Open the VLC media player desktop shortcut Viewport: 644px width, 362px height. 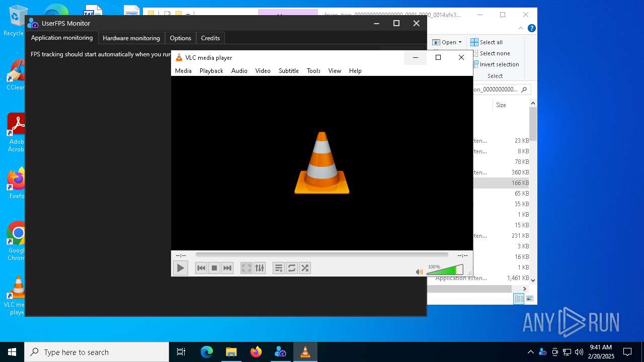17,296
